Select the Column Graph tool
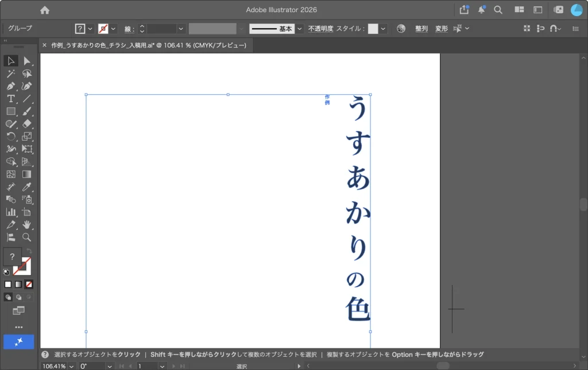 point(11,212)
